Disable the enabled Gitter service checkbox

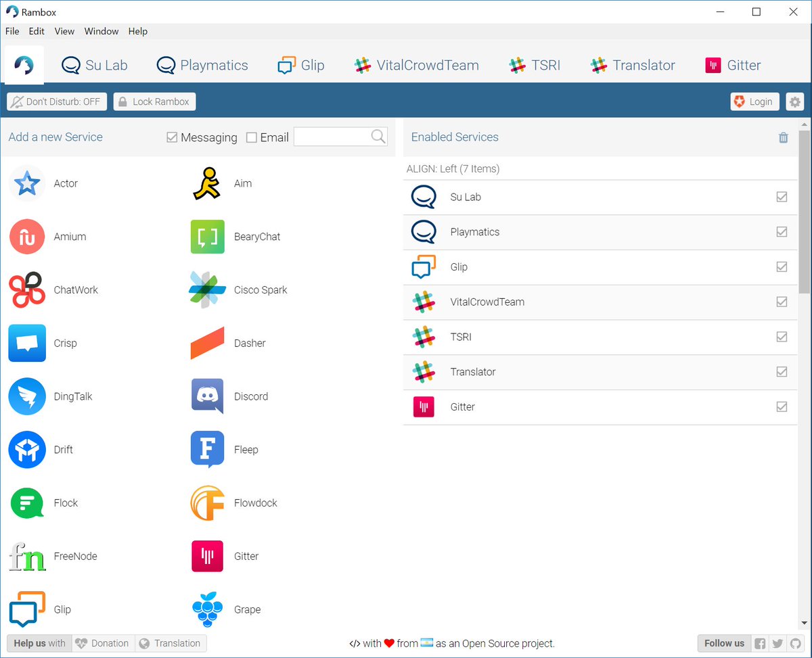[x=782, y=407]
